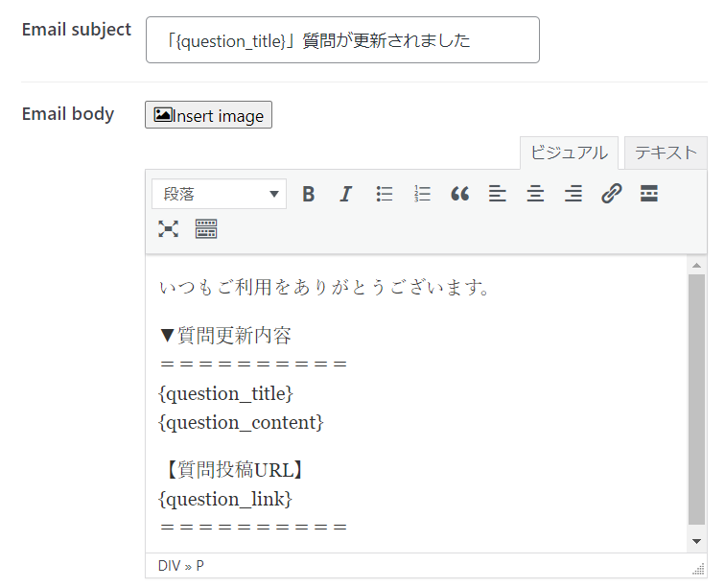The image size is (725, 588).
Task: Open the insert link tool
Action: 612,194
